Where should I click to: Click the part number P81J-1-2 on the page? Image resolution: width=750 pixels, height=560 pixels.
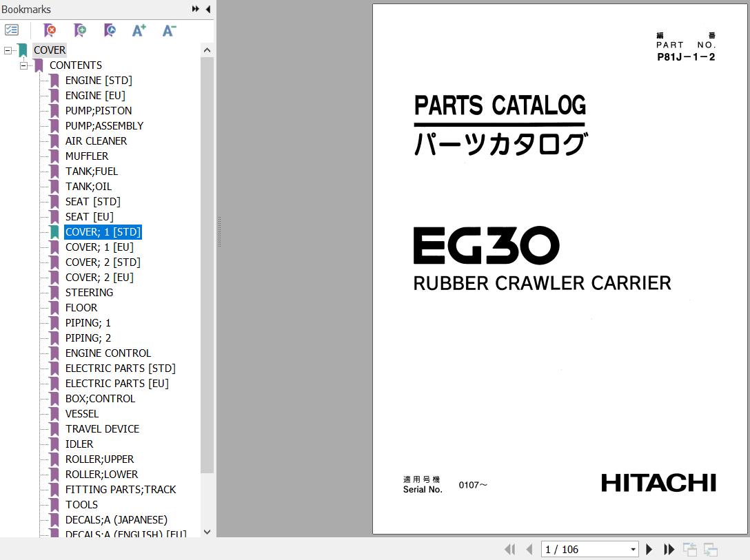point(686,57)
